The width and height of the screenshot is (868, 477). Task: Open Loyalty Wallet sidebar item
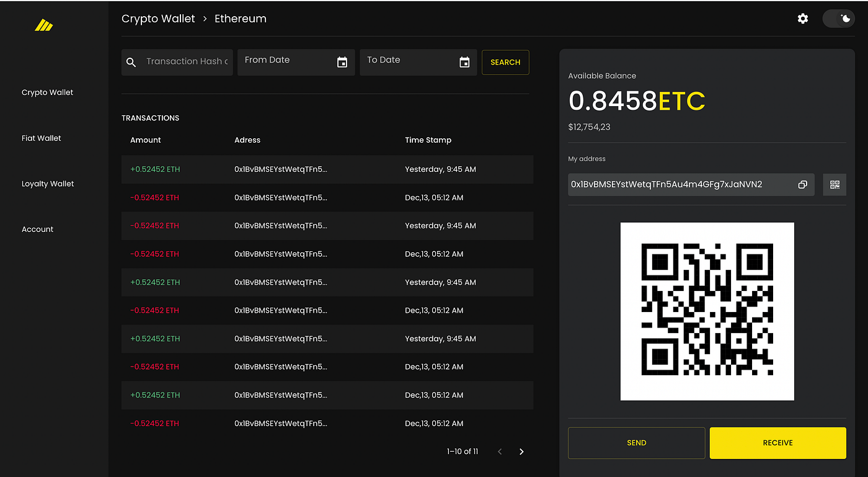(x=48, y=184)
